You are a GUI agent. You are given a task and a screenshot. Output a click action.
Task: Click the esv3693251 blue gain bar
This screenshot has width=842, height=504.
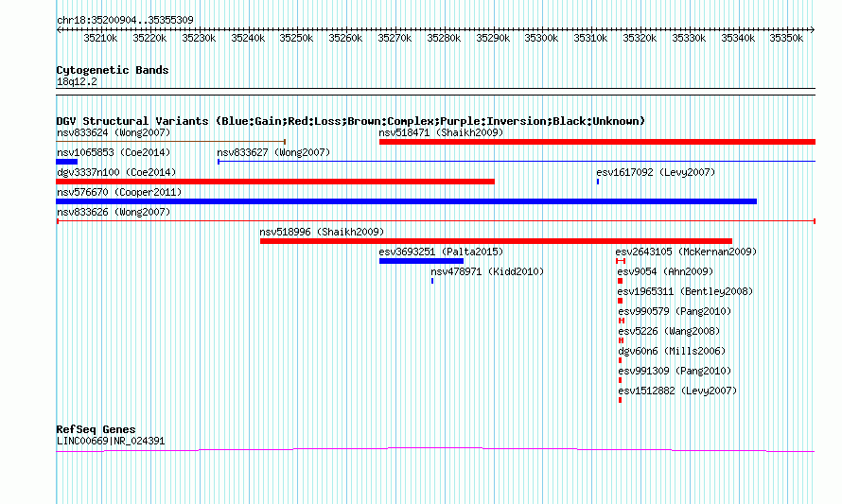pos(421,261)
